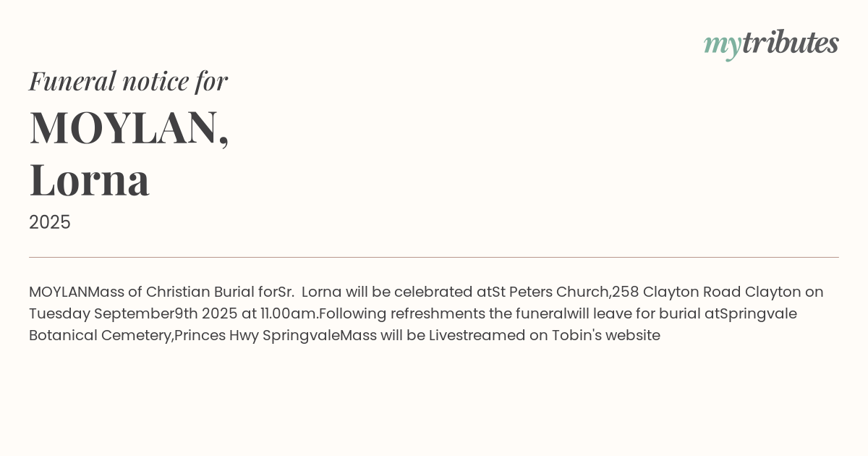Click the year 2025 below the name
Screen dimensions: 868x456
pos(50,222)
